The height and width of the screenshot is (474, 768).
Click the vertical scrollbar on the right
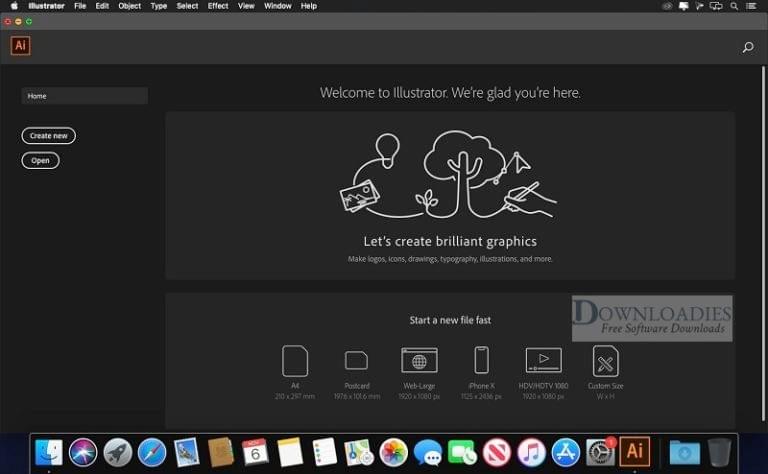pyautogui.click(x=763, y=243)
